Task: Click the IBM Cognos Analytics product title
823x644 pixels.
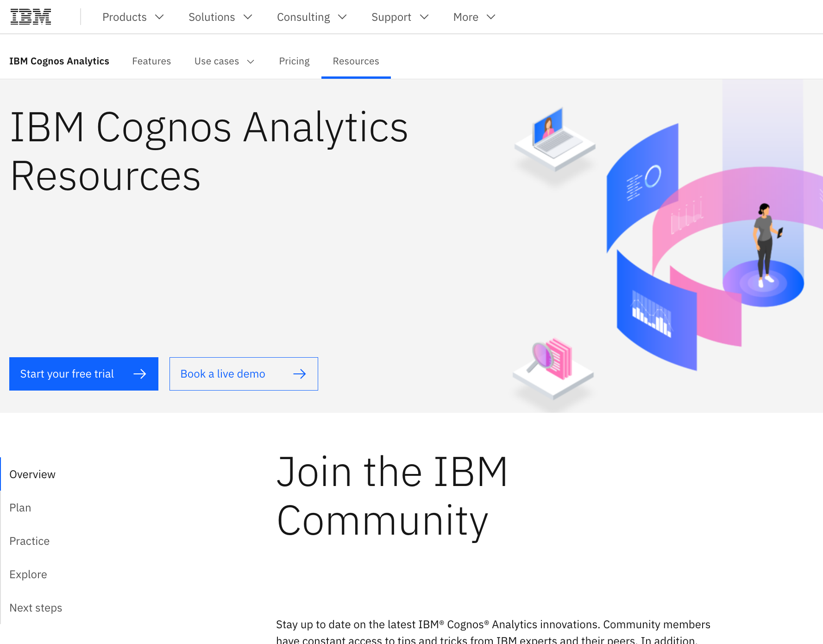Action: click(x=59, y=61)
